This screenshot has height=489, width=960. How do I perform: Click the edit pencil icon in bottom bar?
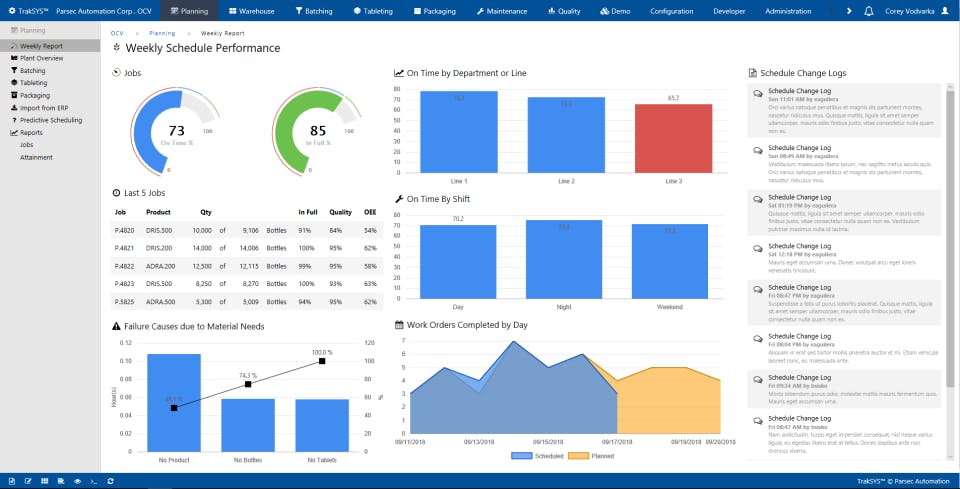tap(28, 482)
